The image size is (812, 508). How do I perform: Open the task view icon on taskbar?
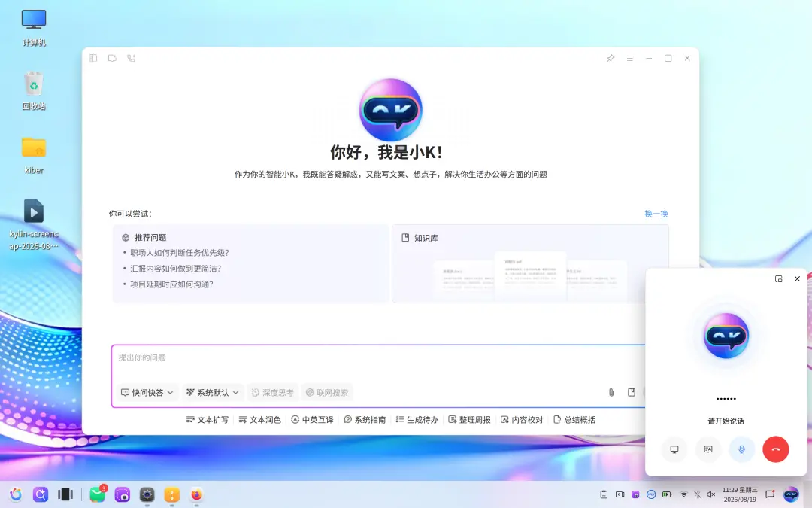coord(65,494)
